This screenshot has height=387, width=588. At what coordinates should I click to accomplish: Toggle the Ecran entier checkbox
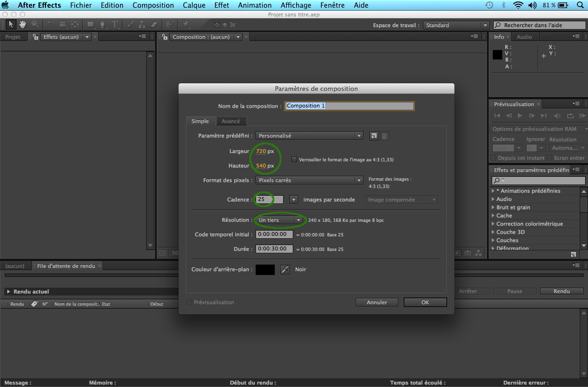click(x=550, y=158)
